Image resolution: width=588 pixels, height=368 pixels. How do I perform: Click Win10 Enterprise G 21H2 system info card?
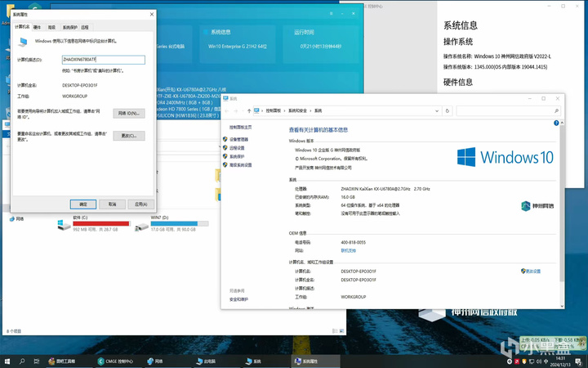238,44
